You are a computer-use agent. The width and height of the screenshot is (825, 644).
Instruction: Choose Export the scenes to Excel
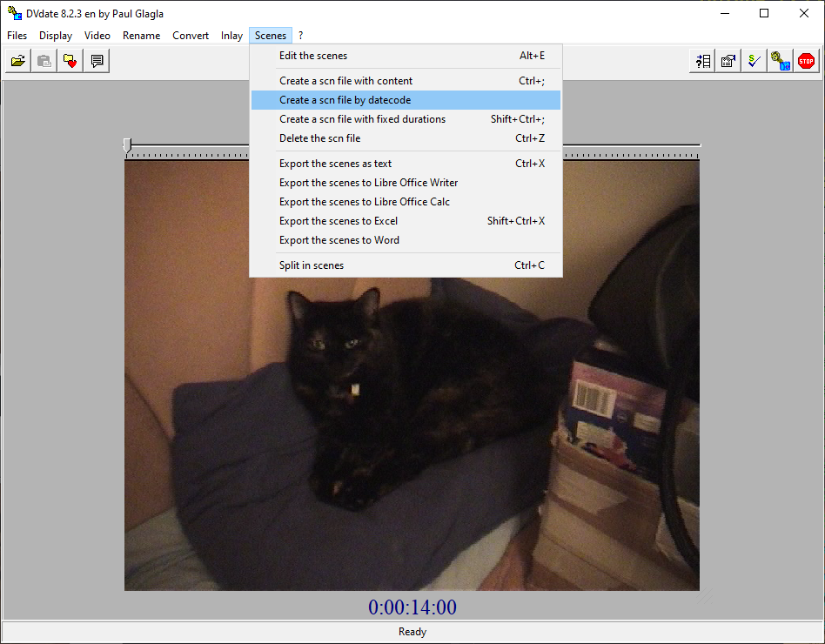click(x=338, y=221)
